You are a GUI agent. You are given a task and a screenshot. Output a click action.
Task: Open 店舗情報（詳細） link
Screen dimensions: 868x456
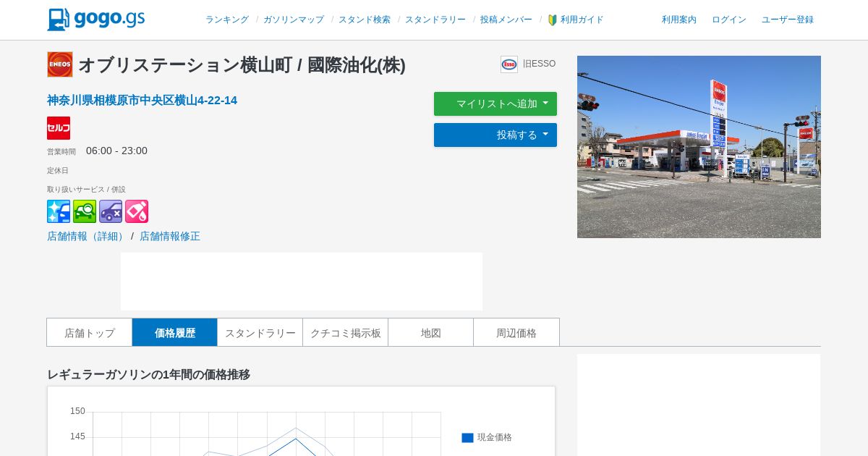point(88,236)
